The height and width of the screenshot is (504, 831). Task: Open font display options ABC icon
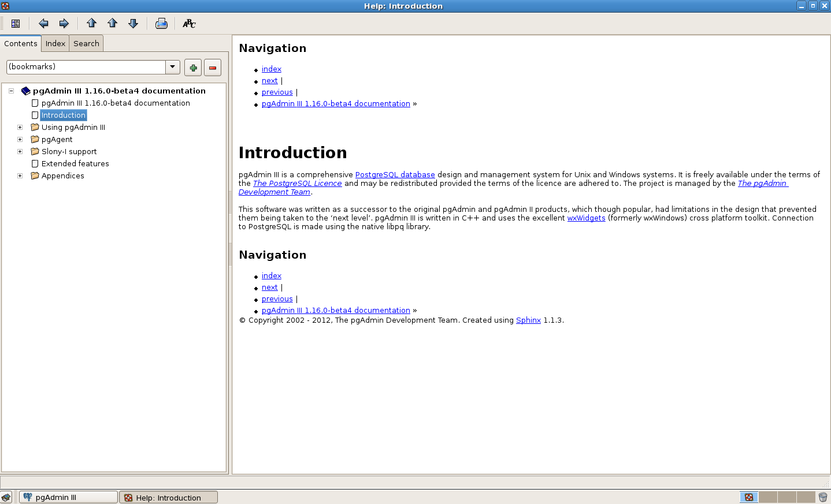(189, 24)
